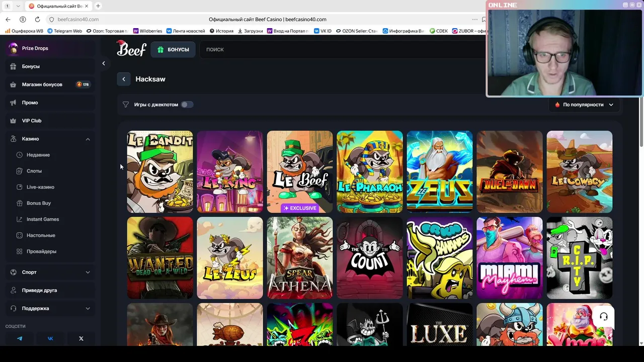Click the Приведи друга person icon
The height and width of the screenshot is (362, 644).
pyautogui.click(x=13, y=290)
